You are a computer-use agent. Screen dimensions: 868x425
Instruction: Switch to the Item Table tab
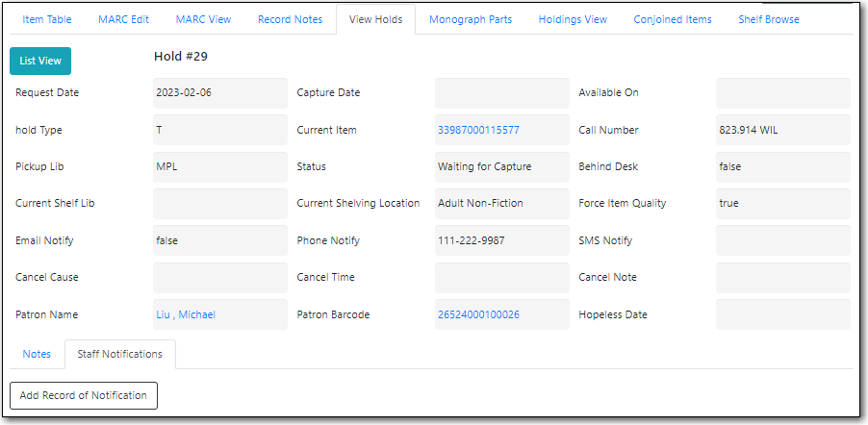(47, 19)
